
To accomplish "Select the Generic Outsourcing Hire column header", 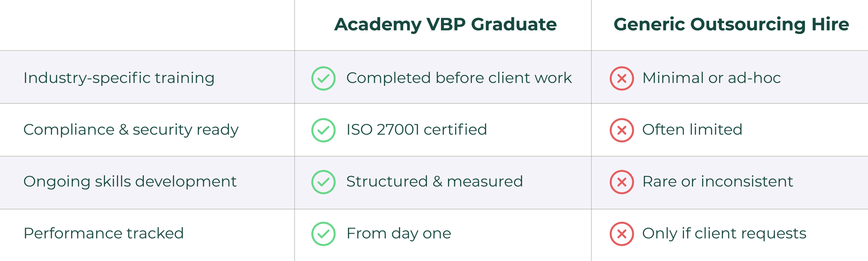I will (x=731, y=24).
